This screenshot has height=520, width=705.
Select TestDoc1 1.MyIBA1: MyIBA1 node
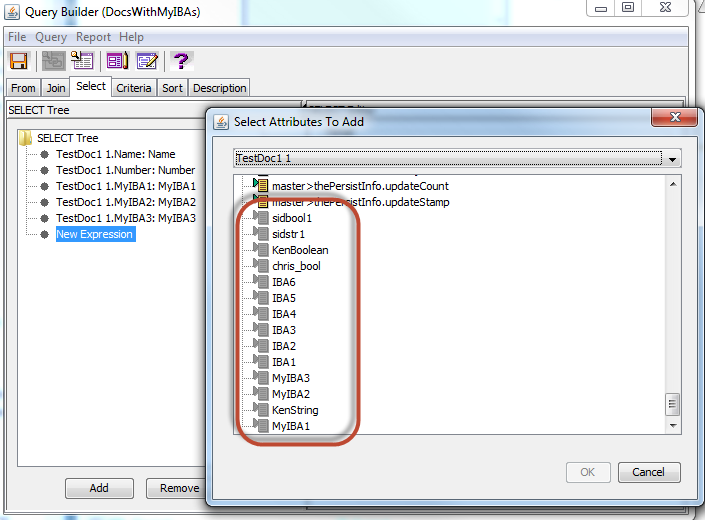(126, 186)
